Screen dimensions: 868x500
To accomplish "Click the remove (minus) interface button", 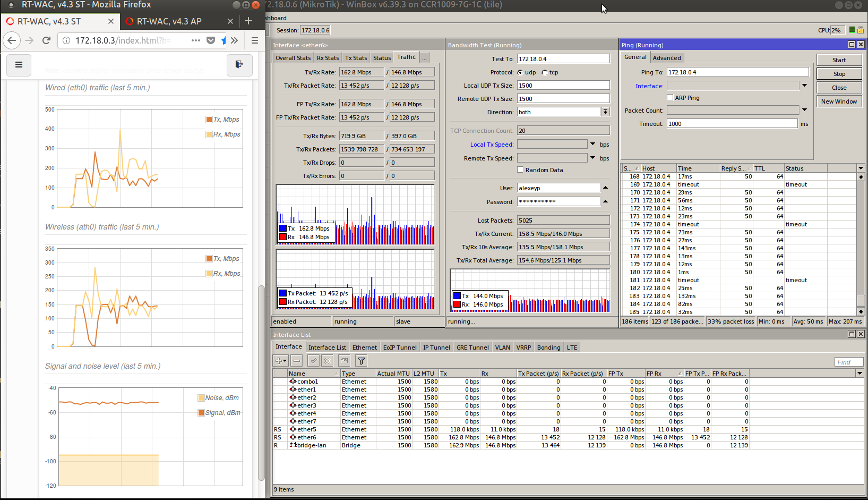I will tap(297, 361).
